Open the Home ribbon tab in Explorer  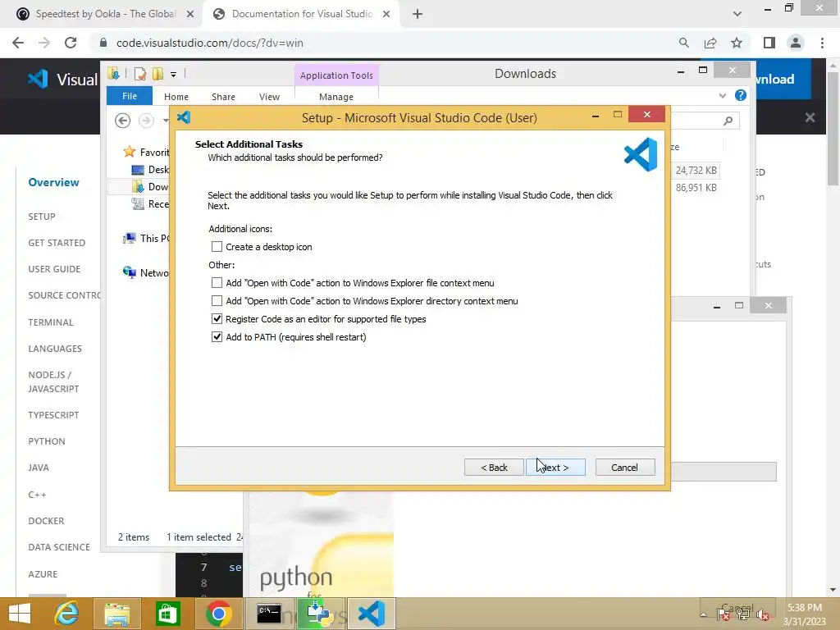pos(176,97)
